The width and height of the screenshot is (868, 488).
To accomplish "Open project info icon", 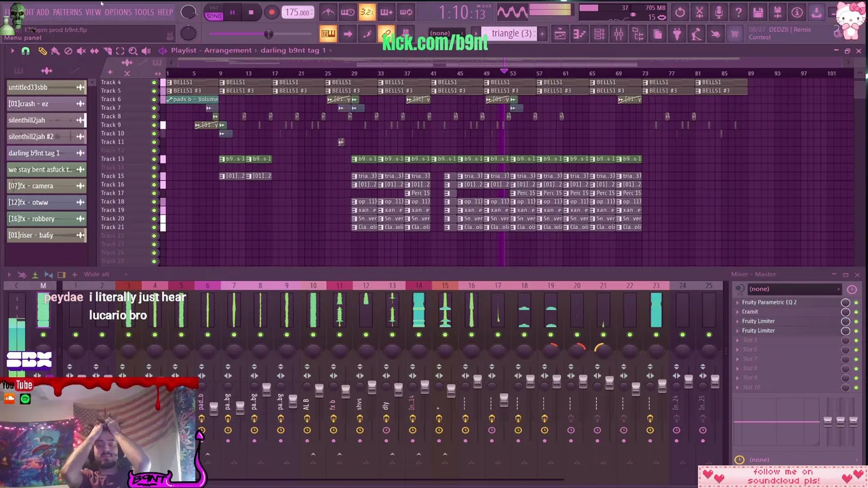I will pos(797,12).
